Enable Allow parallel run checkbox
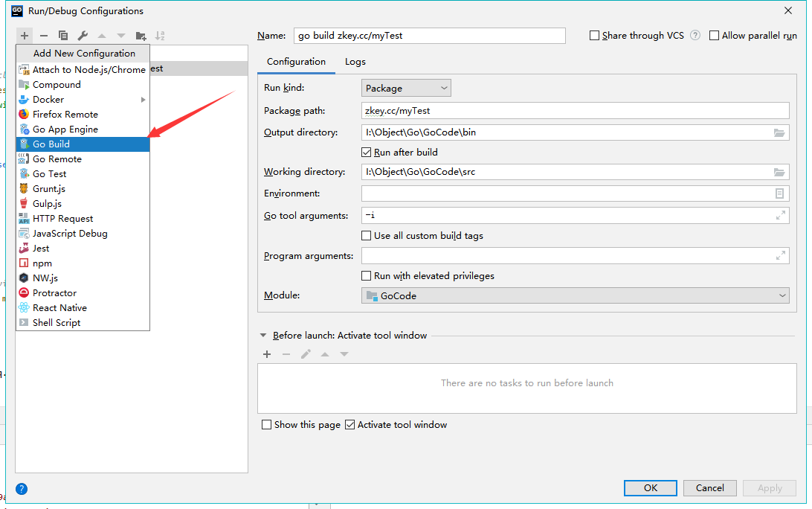This screenshot has height=509, width=812. (714, 35)
